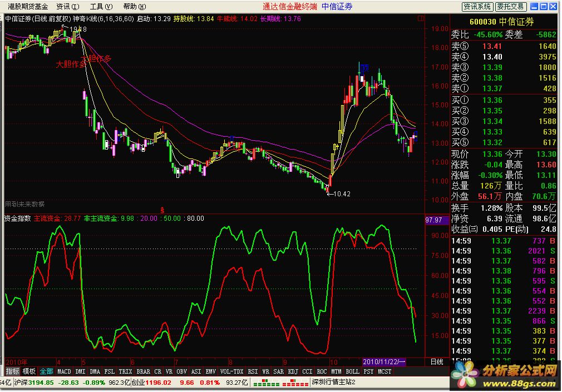Open the 资讯(I) menu

pyautogui.click(x=68, y=7)
